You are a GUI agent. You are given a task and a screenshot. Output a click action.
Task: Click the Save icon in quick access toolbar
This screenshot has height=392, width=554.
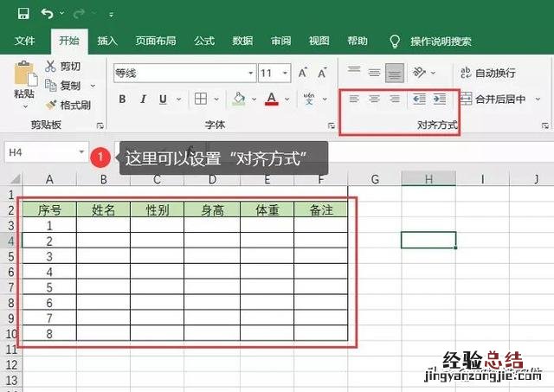coord(23,14)
